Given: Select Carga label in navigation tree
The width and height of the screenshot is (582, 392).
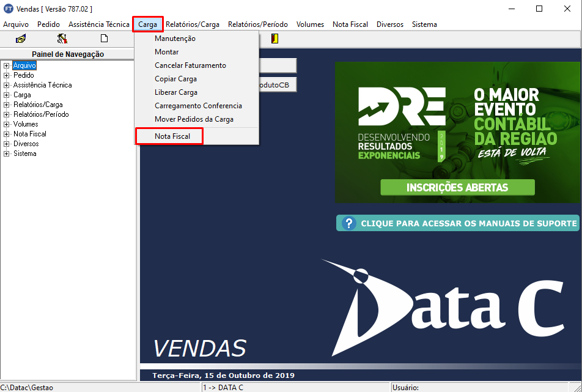Looking at the screenshot, I should (x=22, y=95).
